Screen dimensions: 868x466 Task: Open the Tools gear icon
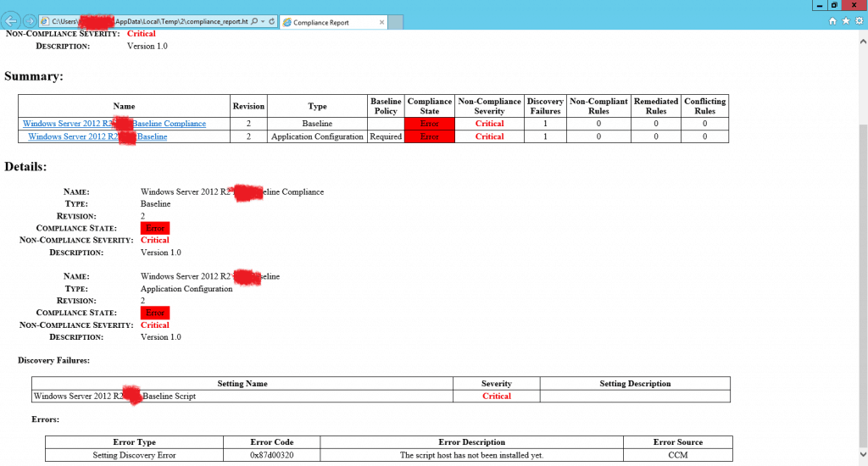coord(860,21)
